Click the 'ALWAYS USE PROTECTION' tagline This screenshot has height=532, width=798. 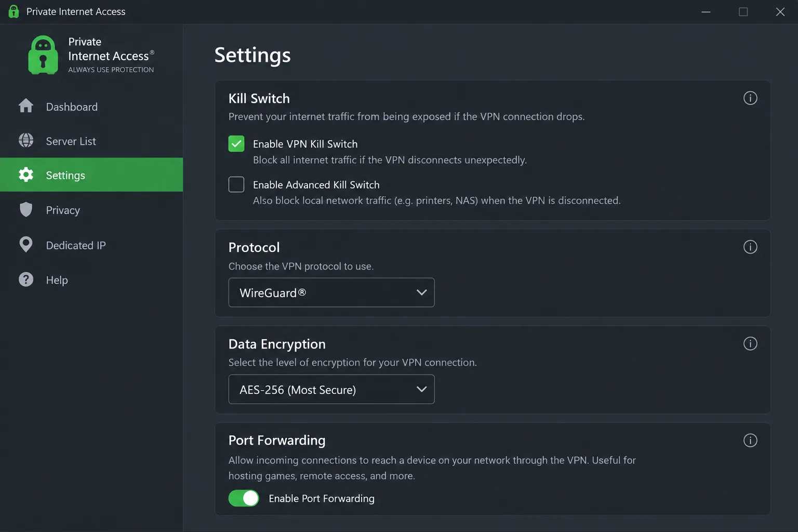click(111, 70)
